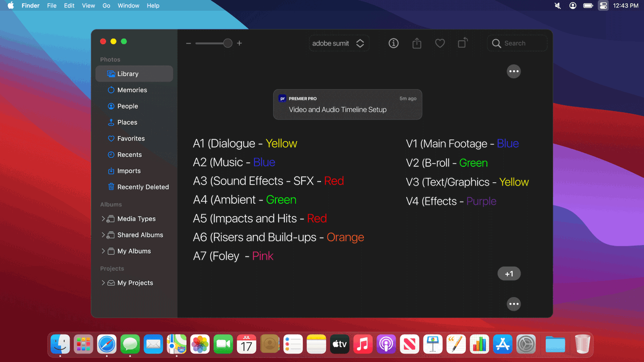
Task: Open Finder from the Dock
Action: [60, 344]
